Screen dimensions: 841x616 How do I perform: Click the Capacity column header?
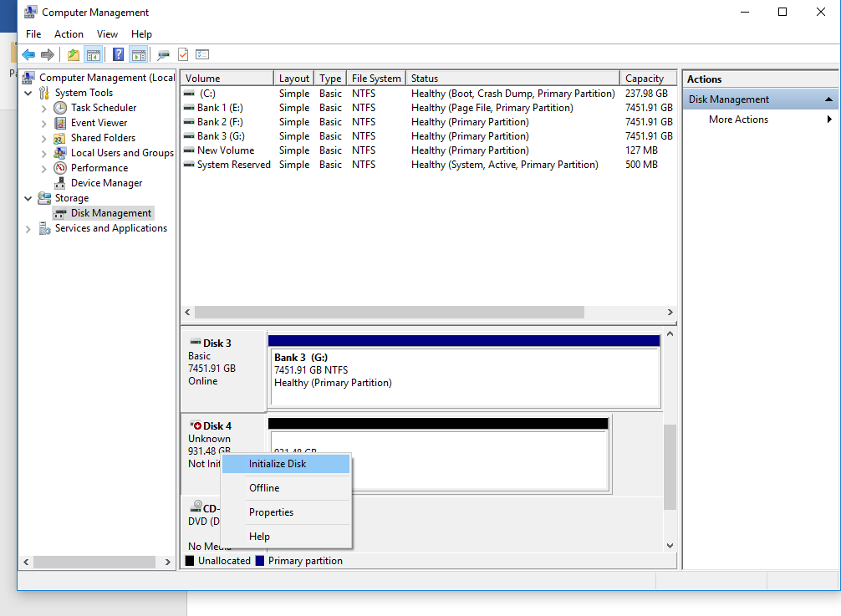tap(645, 79)
